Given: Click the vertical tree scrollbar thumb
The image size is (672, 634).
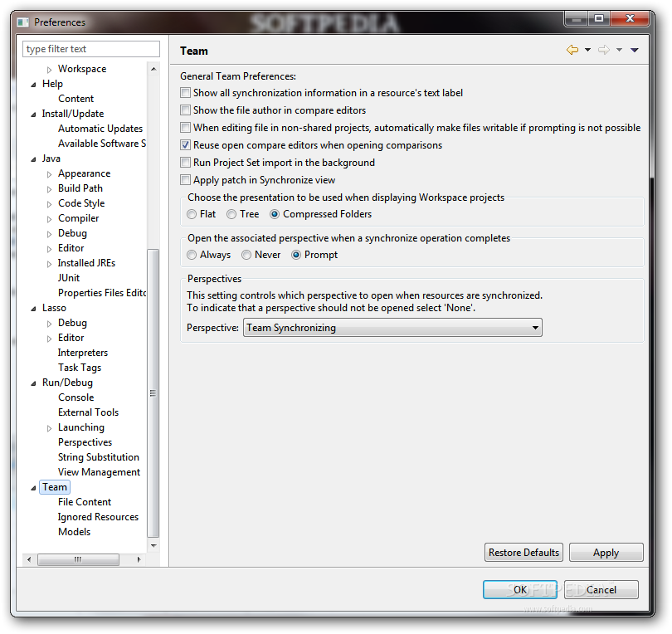Looking at the screenshot, I should click(153, 393).
